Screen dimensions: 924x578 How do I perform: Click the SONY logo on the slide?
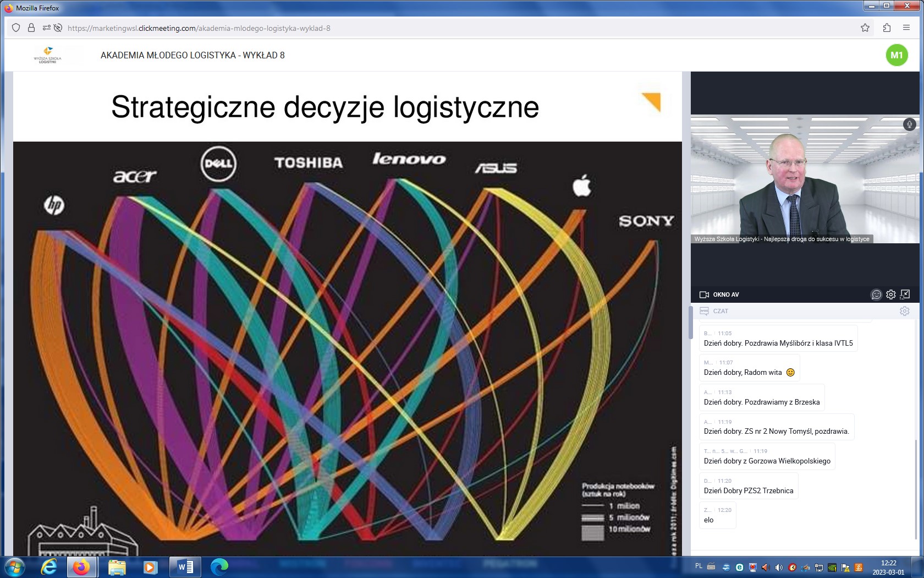(646, 221)
